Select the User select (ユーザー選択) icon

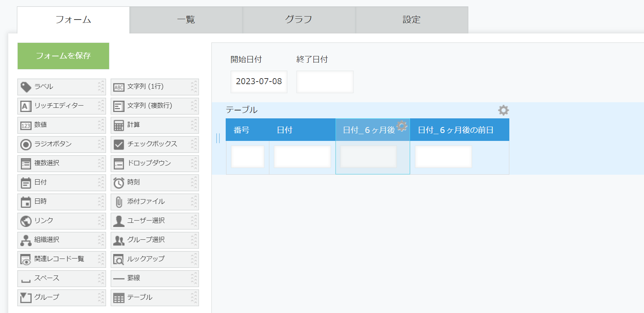pos(119,221)
